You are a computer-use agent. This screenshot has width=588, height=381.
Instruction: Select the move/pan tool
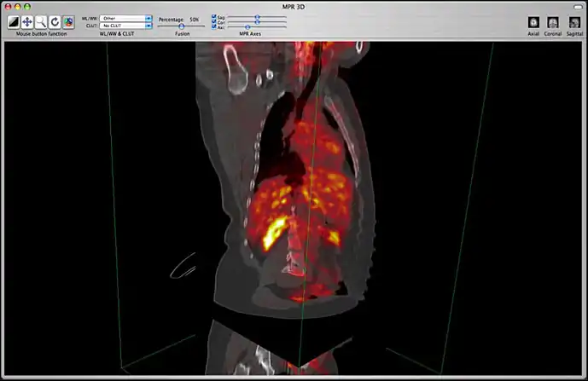(27, 21)
